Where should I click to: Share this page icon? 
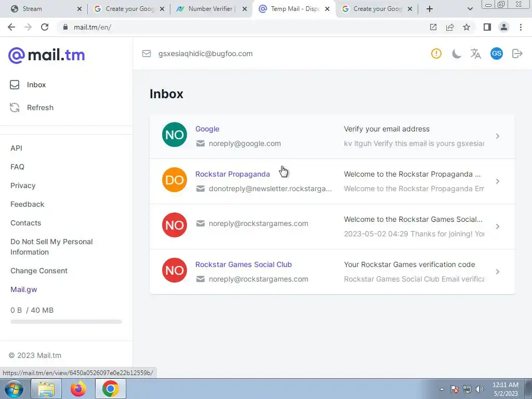click(450, 27)
